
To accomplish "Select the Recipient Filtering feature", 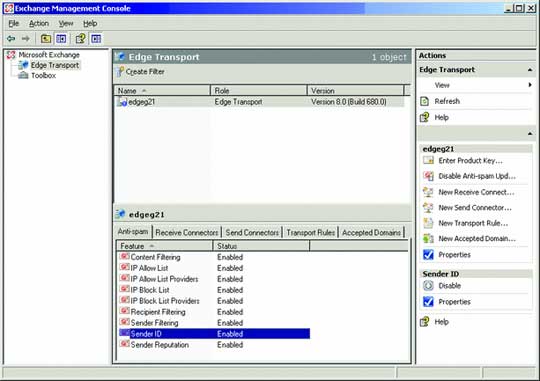I will click(x=158, y=312).
